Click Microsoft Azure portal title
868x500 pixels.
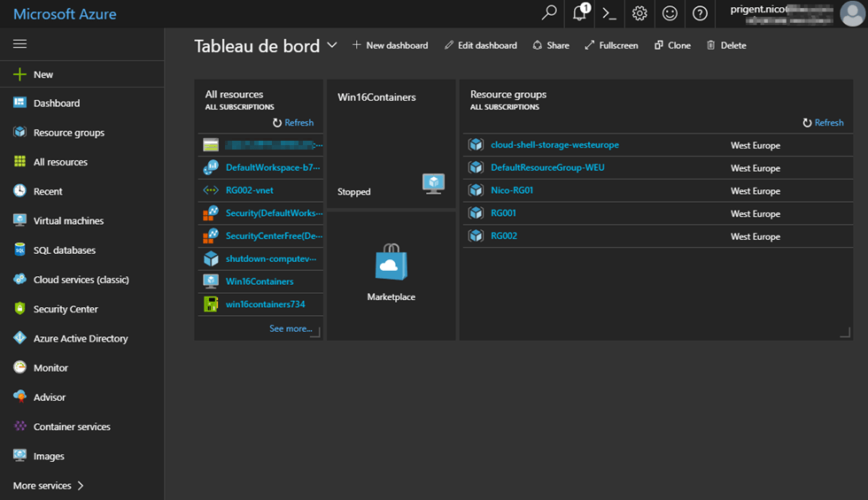tap(65, 14)
